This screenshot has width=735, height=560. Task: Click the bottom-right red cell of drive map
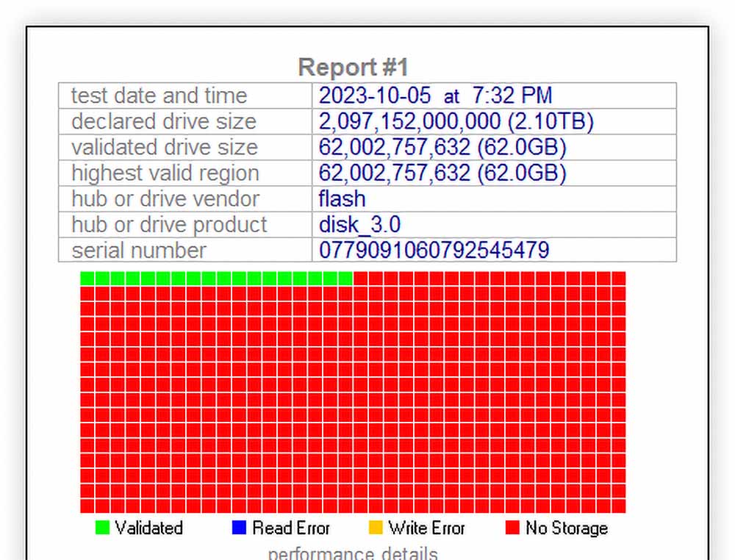[x=618, y=506]
